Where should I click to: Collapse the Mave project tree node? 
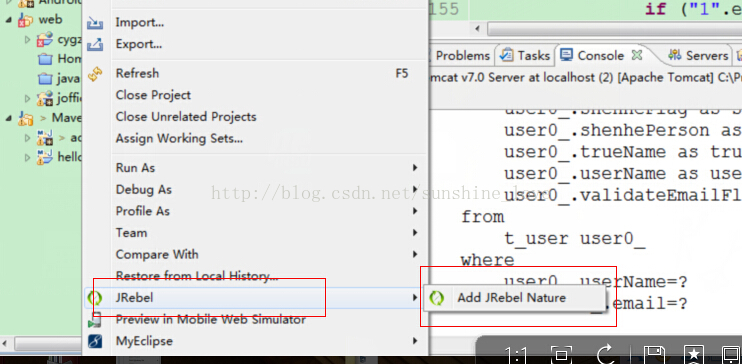[9, 118]
